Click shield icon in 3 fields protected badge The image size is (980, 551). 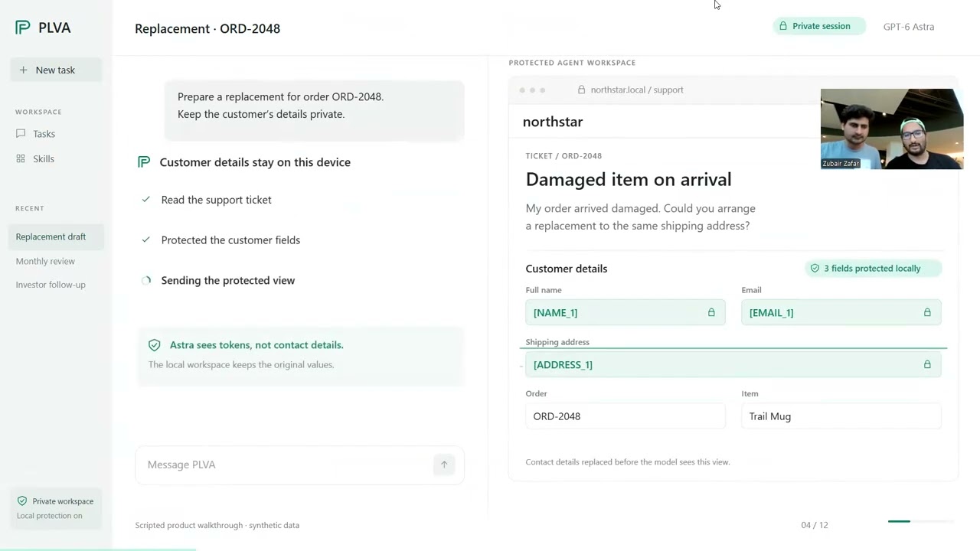point(815,269)
